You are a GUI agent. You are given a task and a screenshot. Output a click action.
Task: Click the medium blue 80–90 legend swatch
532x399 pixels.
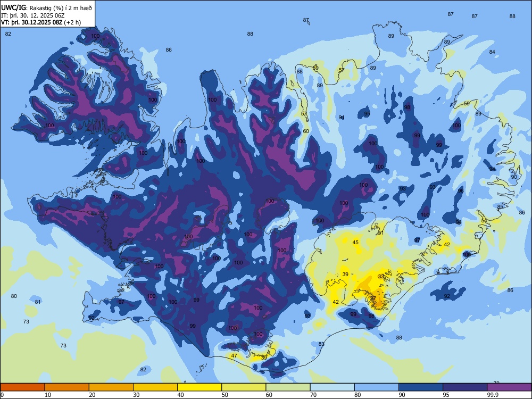[377, 387]
